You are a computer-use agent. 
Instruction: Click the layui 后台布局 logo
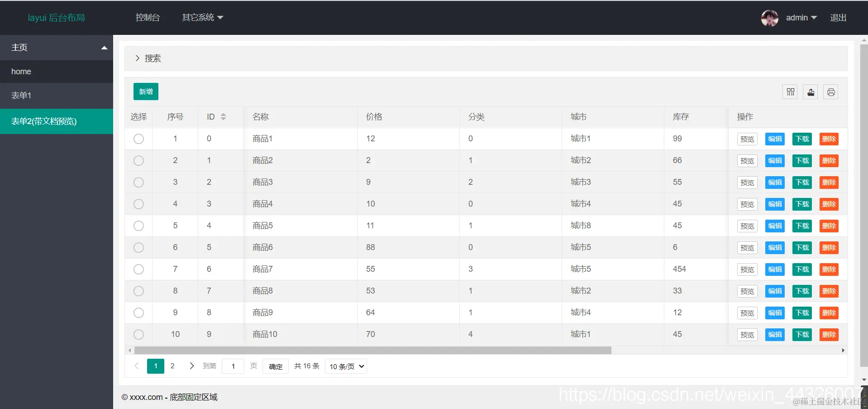[57, 18]
